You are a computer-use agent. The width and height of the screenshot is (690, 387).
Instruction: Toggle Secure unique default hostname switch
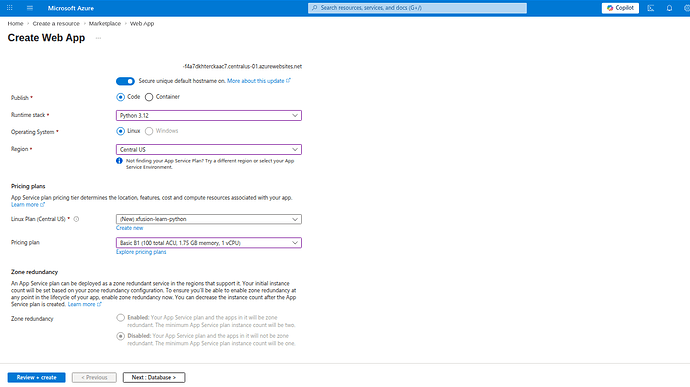(x=125, y=81)
